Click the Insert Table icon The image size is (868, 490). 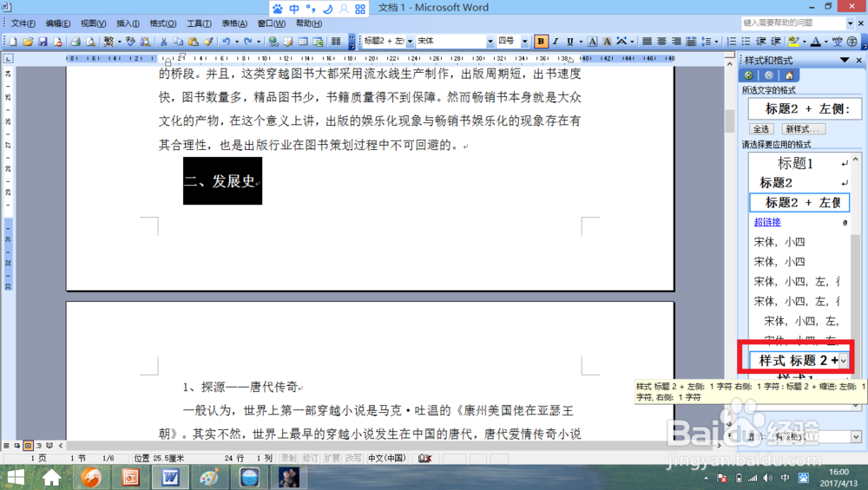click(303, 42)
